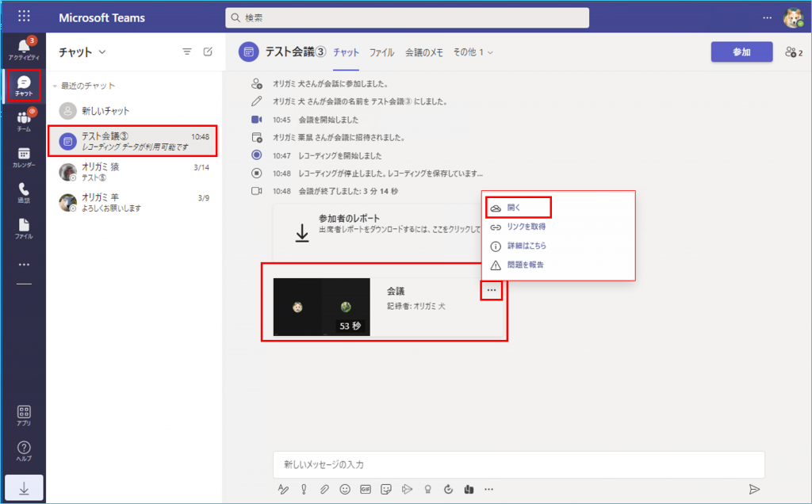Click the meeting recording thumbnail
This screenshot has height=504, width=812.
point(321,307)
